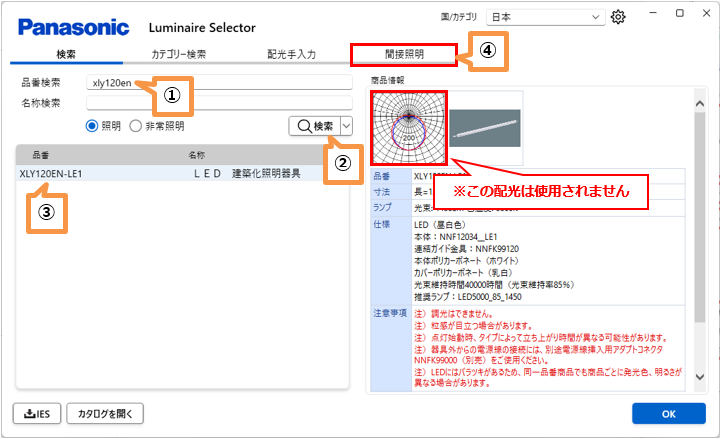Viewport: 721px width, 439px height.
Task: Open the 配光手入力 tab
Action: 291,53
